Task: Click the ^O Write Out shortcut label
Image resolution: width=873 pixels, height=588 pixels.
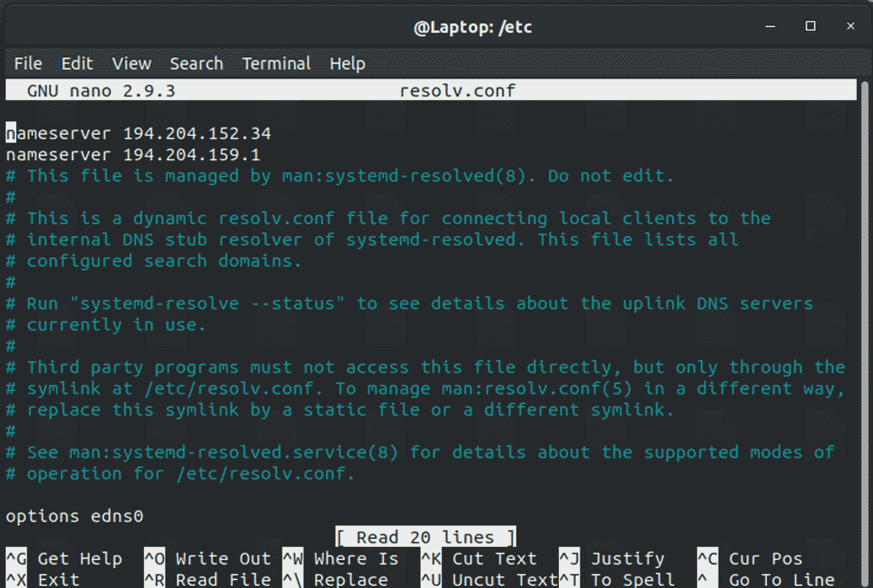Action: pos(207,559)
